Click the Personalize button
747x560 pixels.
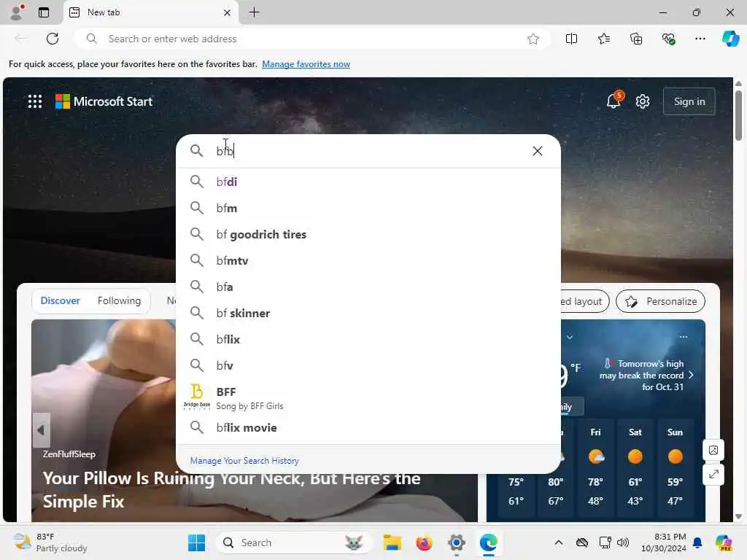(x=660, y=301)
